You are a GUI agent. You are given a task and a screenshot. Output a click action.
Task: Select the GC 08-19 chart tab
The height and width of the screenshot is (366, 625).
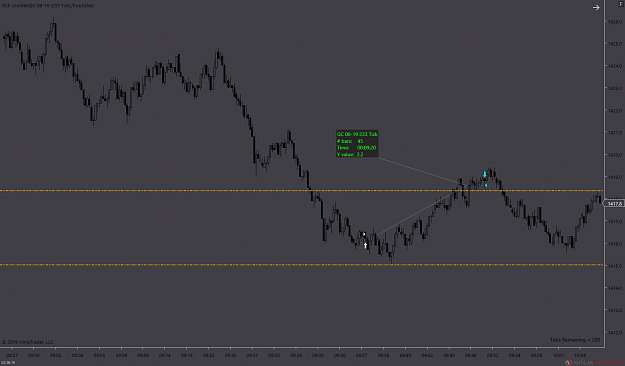(x=8, y=363)
